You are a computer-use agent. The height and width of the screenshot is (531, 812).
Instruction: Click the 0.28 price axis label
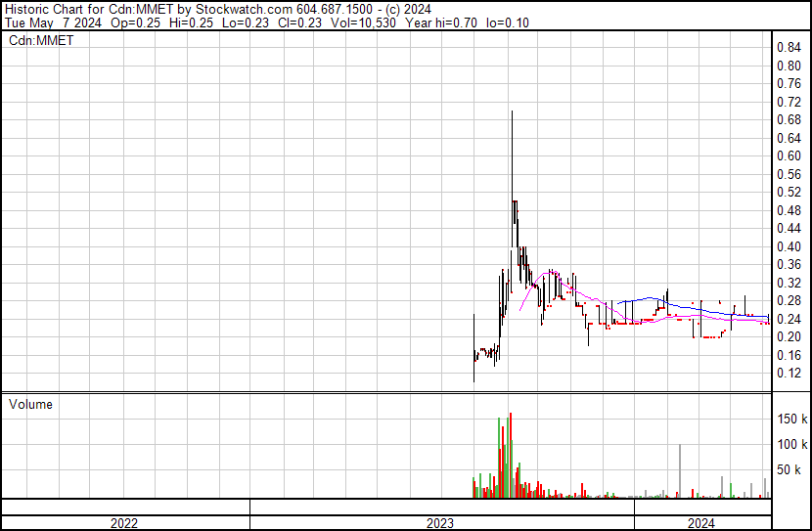click(789, 300)
